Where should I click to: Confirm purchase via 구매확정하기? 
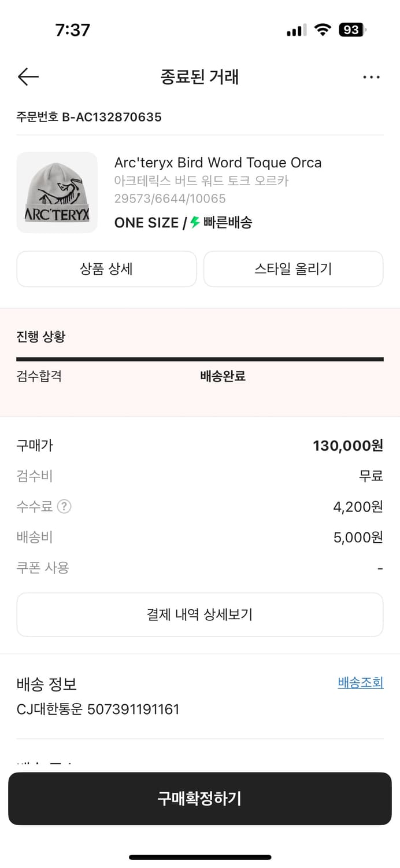200,799
